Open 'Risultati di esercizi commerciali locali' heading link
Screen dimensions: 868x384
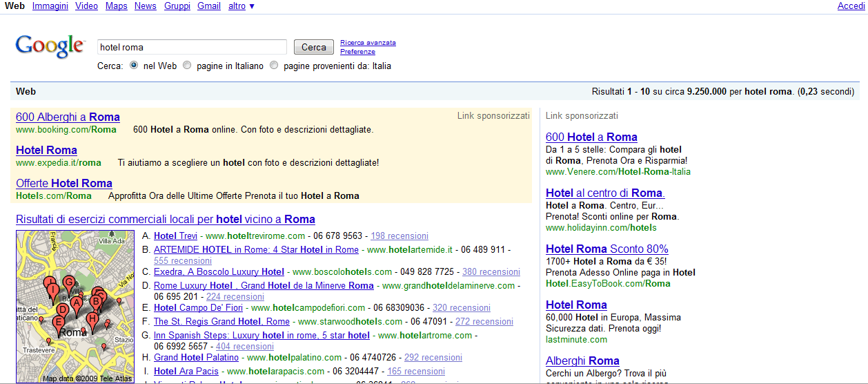(166, 220)
